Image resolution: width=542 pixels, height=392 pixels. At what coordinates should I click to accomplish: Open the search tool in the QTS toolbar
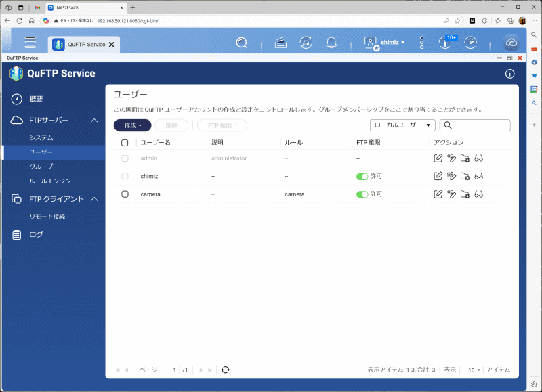coord(242,42)
